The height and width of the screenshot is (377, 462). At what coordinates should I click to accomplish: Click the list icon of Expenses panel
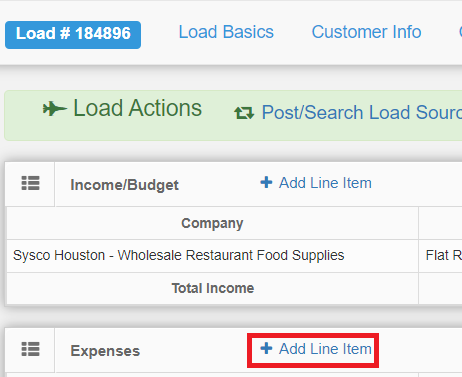(x=30, y=349)
